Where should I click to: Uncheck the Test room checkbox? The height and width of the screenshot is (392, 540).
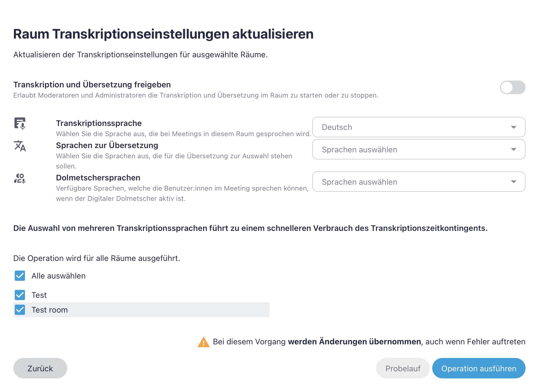[x=19, y=309]
